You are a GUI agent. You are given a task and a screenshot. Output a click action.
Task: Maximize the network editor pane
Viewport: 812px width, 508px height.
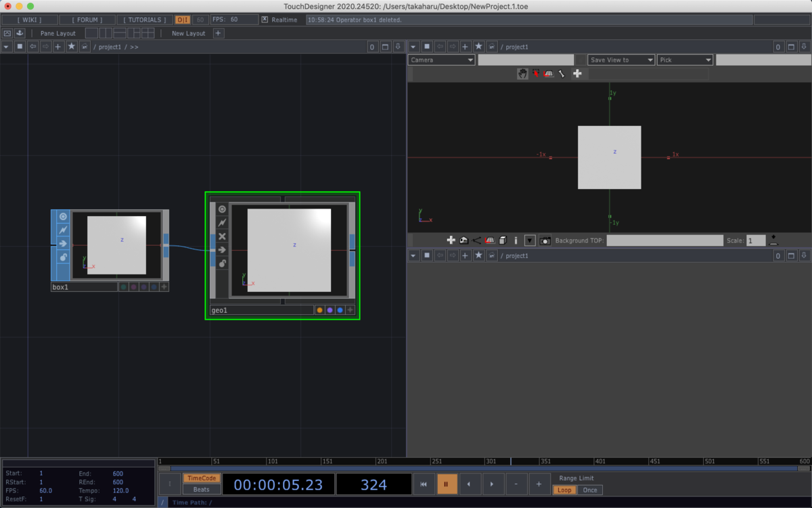tap(385, 47)
